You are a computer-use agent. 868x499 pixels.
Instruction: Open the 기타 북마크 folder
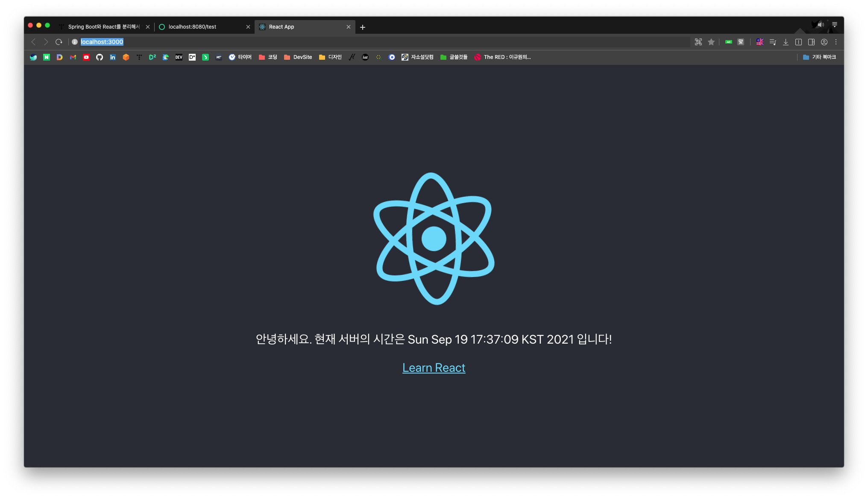coord(819,57)
